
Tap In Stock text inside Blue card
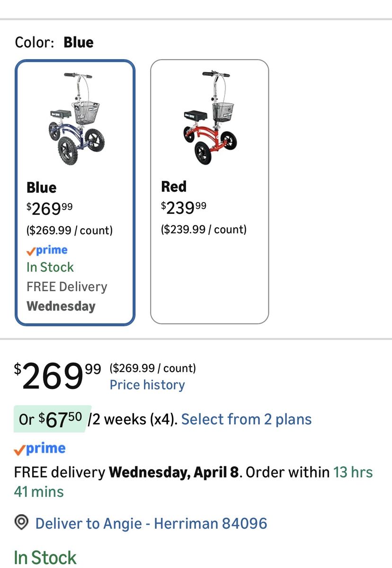[x=50, y=267]
